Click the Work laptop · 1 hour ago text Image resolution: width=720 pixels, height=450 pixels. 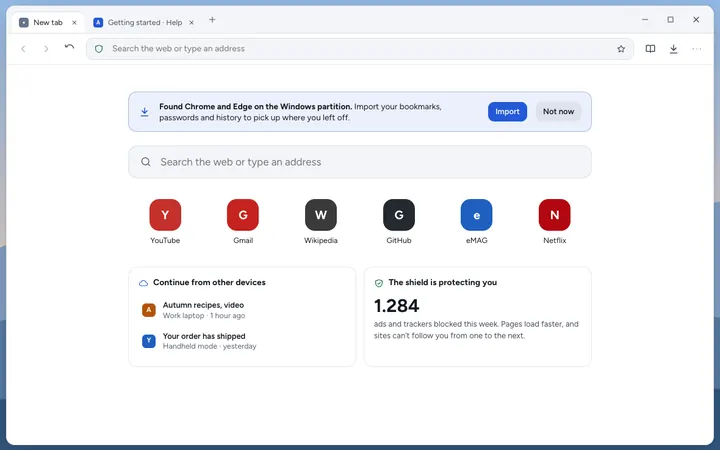point(204,316)
